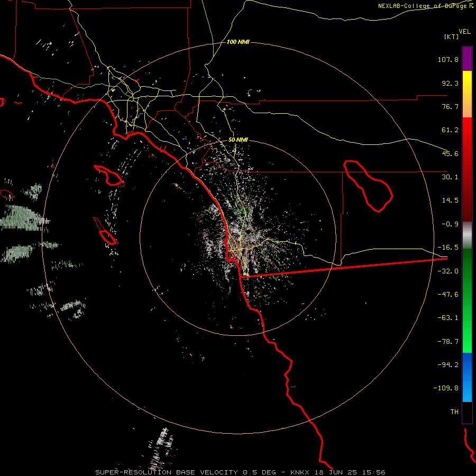Click the KNKX radar station identifier
The height and width of the screenshot is (476, 476).
point(300,472)
